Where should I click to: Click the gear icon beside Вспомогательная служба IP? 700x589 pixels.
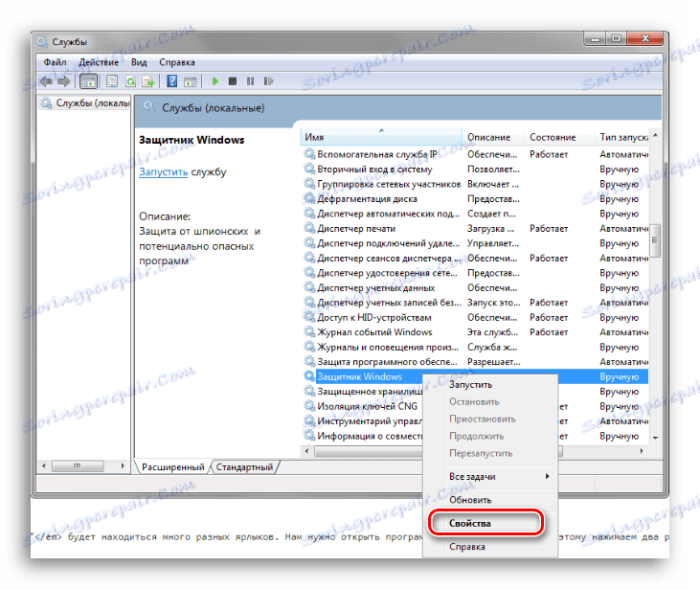point(309,154)
